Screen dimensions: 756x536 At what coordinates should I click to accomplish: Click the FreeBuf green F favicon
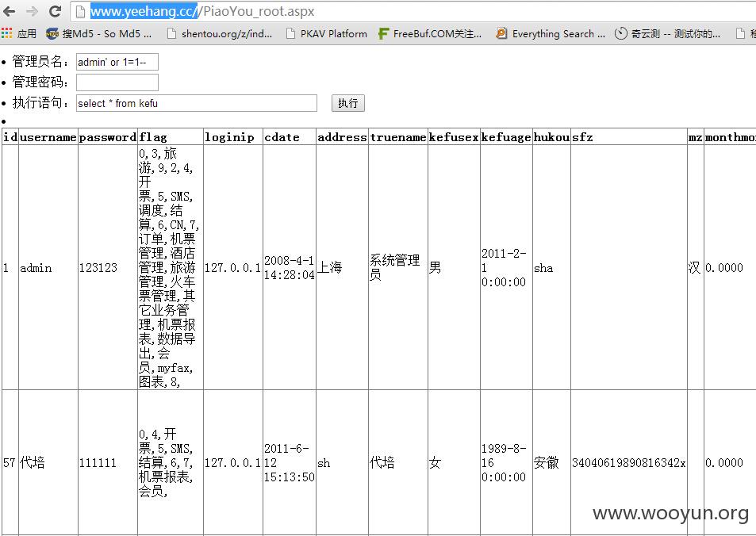click(x=383, y=34)
